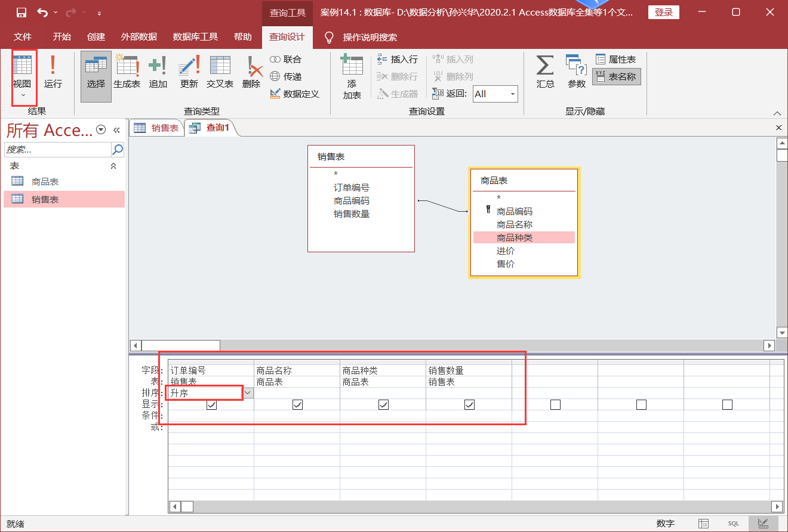
Task: Click the Save icon in title bar
Action: (21, 13)
